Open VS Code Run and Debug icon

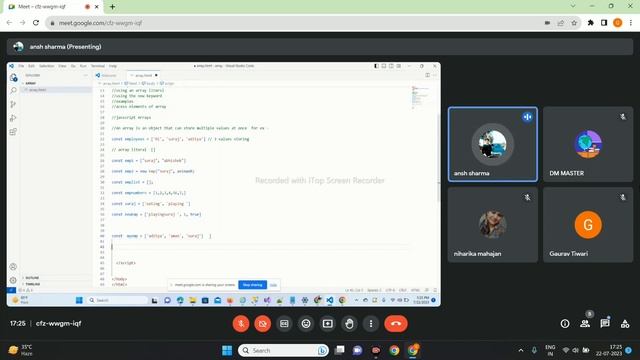[x=13, y=118]
